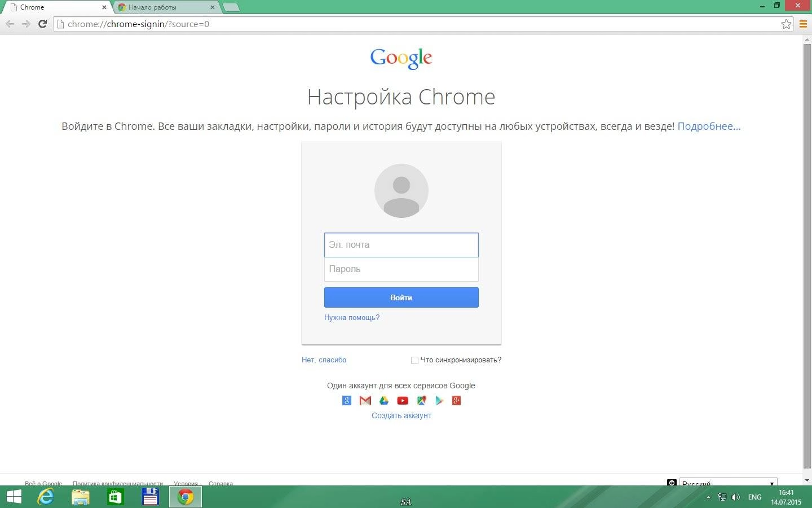Viewport: 812px width, 508px height.
Task: Open the "Подробнее…" link
Action: (709, 126)
